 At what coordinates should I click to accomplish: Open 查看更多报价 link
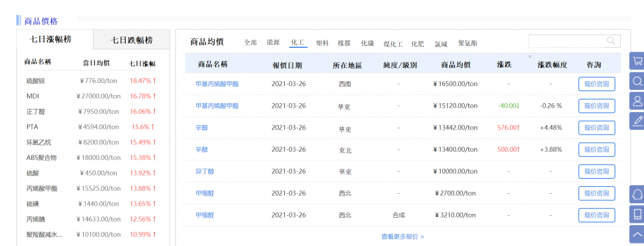[402, 237]
